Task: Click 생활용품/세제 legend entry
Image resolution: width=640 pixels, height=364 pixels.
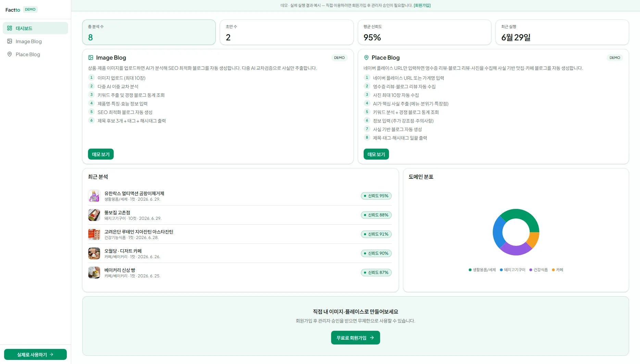Action: pos(482,270)
